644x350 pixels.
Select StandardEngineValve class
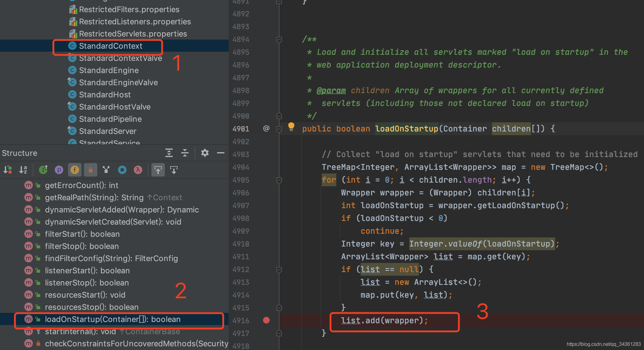[118, 82]
